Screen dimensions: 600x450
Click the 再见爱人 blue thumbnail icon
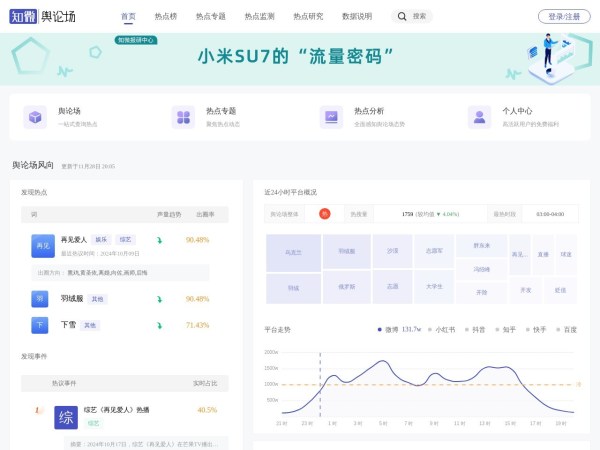pyautogui.click(x=41, y=244)
